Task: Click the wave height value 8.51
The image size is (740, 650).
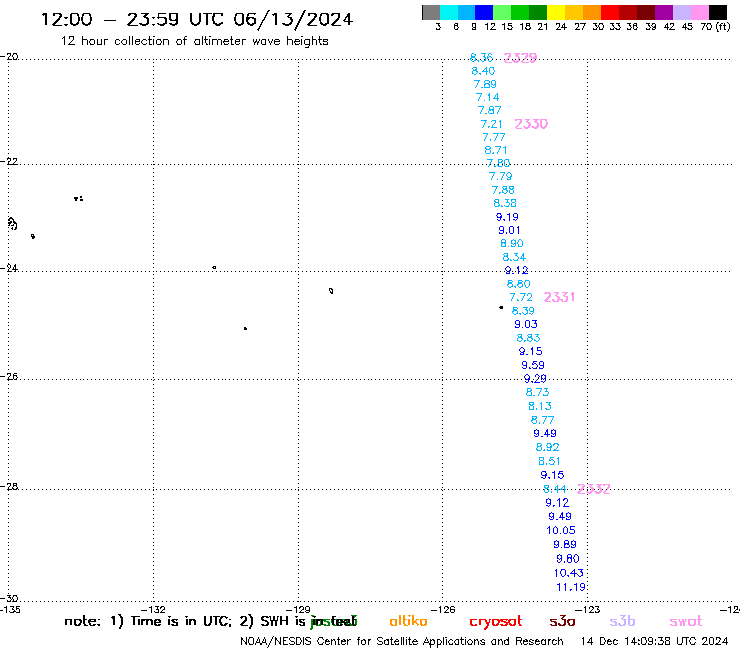Action: pos(549,461)
